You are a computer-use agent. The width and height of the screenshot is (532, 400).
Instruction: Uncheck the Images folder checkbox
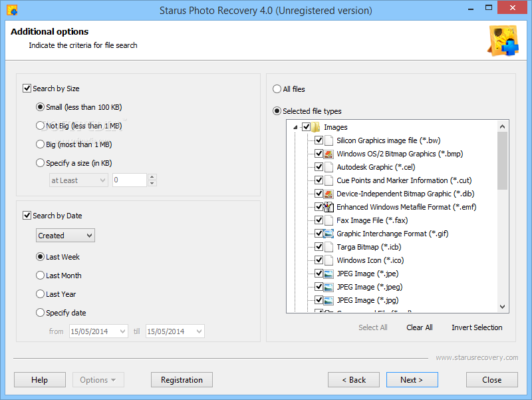pyautogui.click(x=306, y=127)
